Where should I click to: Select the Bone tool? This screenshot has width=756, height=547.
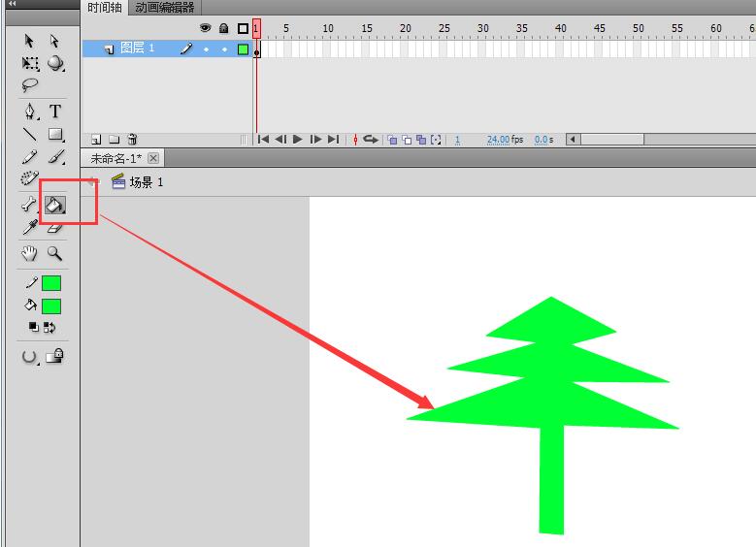(x=30, y=205)
